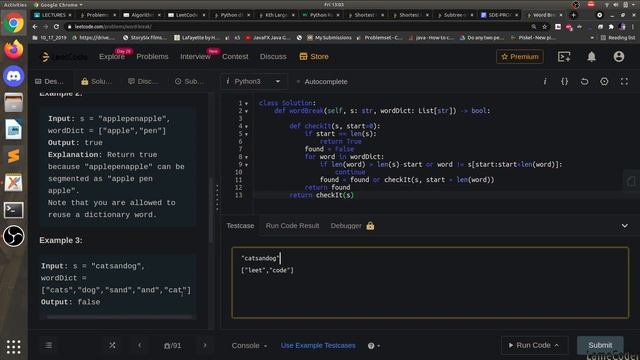Screen dimensions: 640x360
Task: Select the Testcase tab
Action: [240, 226]
